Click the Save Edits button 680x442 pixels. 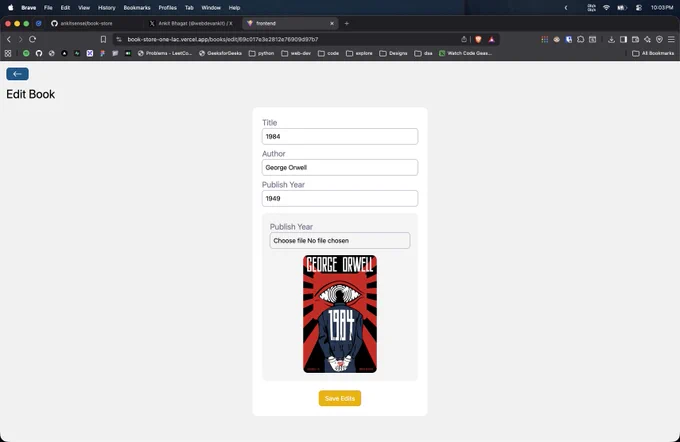tap(340, 398)
